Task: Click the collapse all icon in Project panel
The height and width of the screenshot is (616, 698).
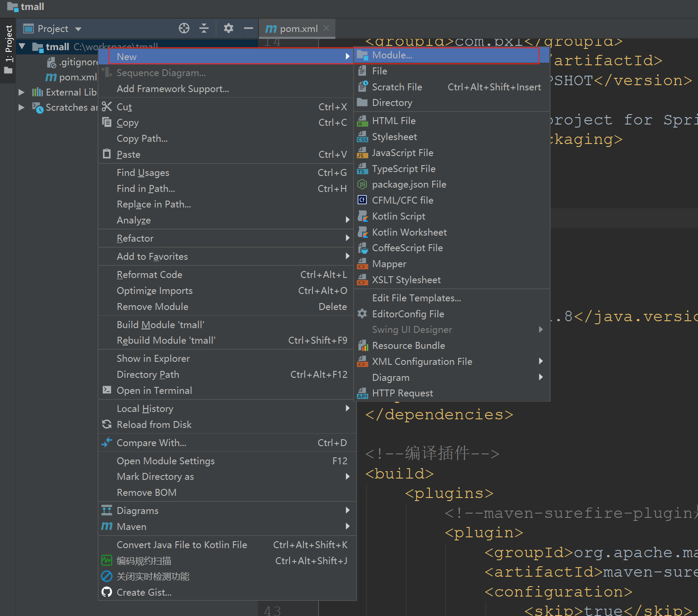Action: [x=204, y=29]
